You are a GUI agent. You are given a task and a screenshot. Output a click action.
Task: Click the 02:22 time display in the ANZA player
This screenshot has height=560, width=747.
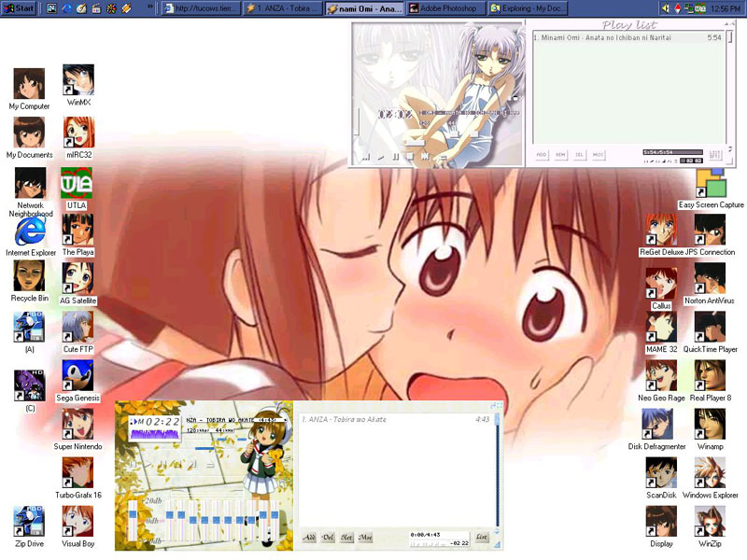pyautogui.click(x=162, y=422)
